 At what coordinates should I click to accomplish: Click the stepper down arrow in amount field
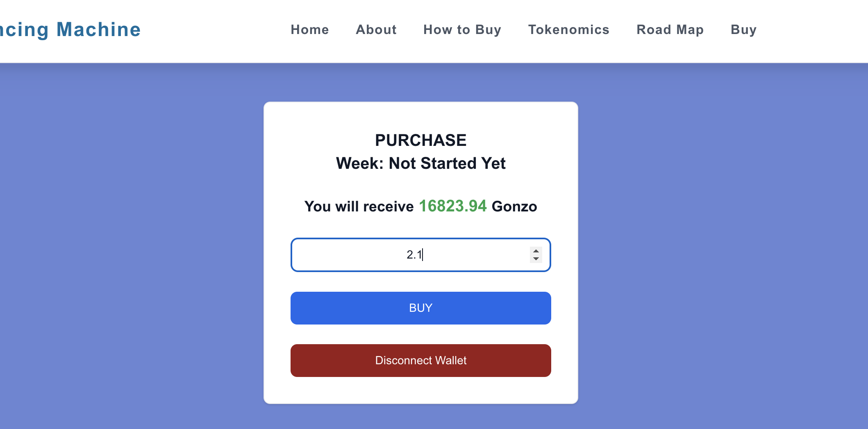[x=536, y=259]
